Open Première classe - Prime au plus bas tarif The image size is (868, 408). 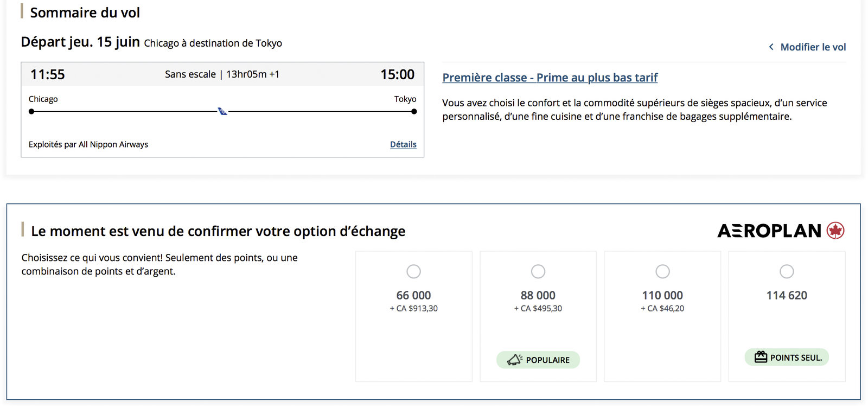[x=550, y=78]
